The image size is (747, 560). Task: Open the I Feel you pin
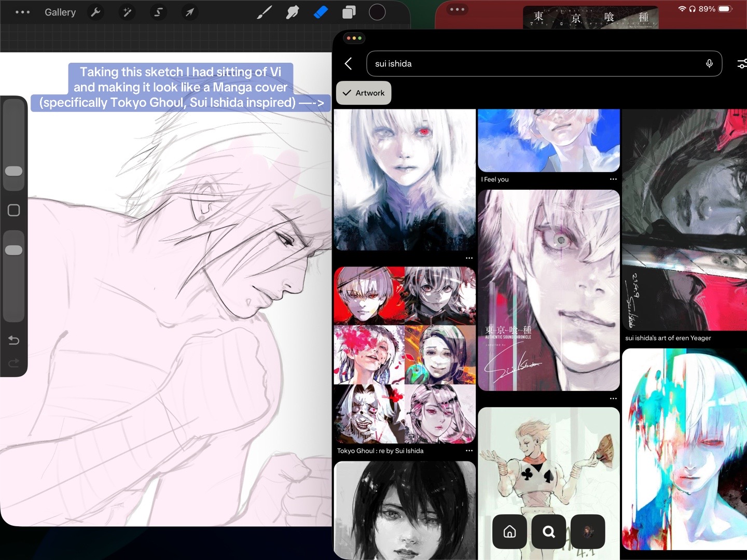549,141
